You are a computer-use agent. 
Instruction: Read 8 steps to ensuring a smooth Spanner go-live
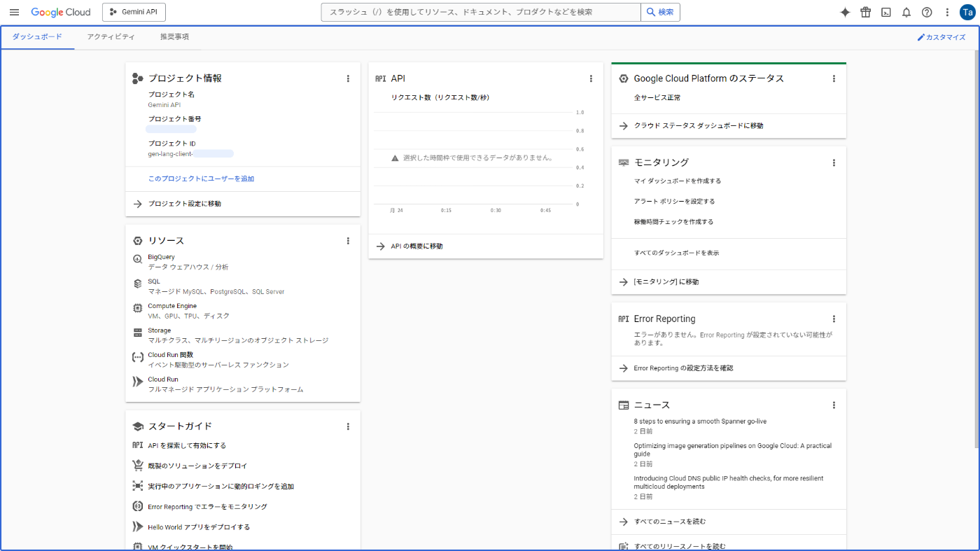point(700,421)
